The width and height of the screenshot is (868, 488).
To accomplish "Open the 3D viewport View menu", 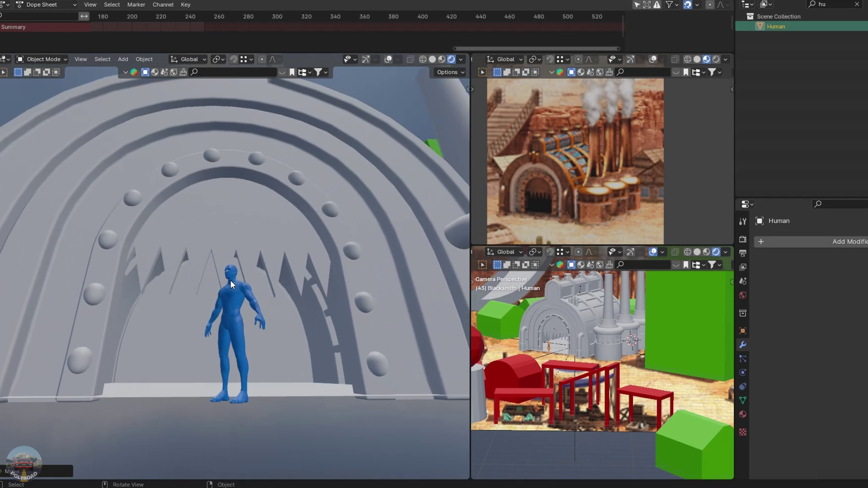I will (x=80, y=59).
